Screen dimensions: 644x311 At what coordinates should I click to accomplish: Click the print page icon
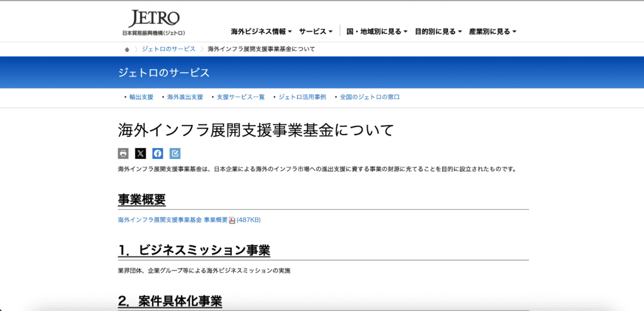click(x=124, y=153)
